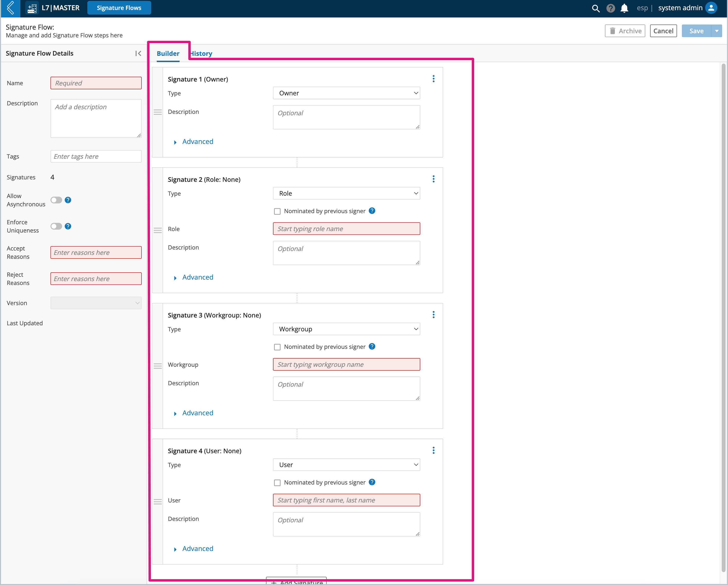Screen dimensions: 728x585
Task: Click the Cancel button
Action: pyautogui.click(x=663, y=31)
